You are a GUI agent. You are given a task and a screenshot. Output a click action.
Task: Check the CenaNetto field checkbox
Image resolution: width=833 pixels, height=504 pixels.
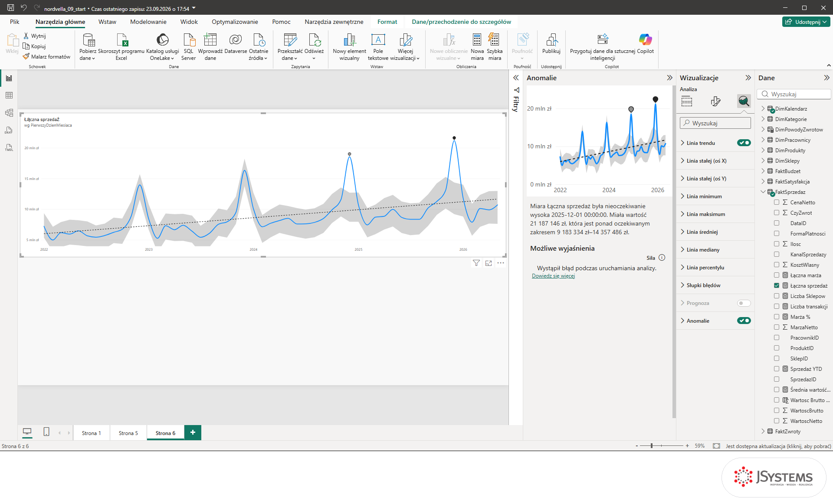pos(777,202)
